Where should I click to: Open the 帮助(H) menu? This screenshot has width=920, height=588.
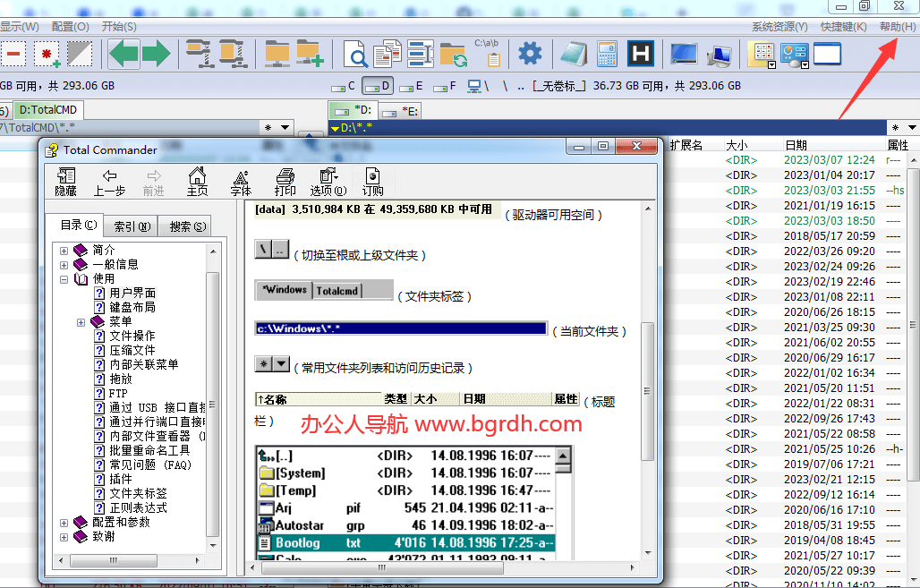(x=897, y=27)
